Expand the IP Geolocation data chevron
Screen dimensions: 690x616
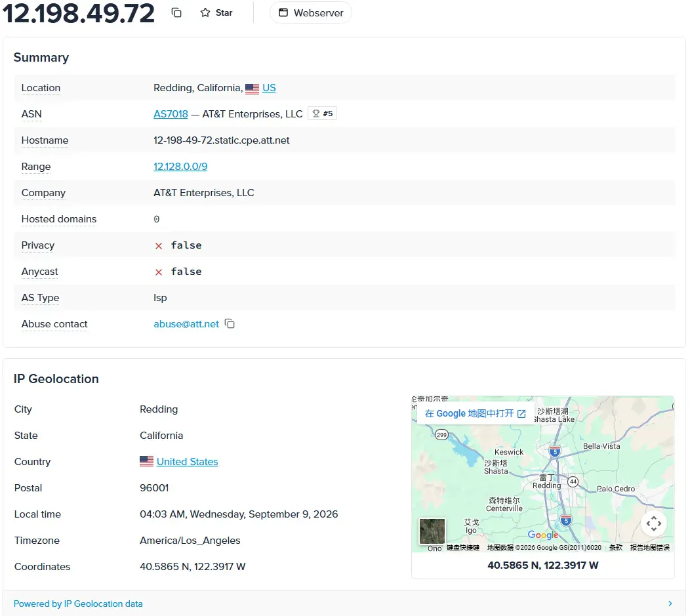pyautogui.click(x=670, y=604)
